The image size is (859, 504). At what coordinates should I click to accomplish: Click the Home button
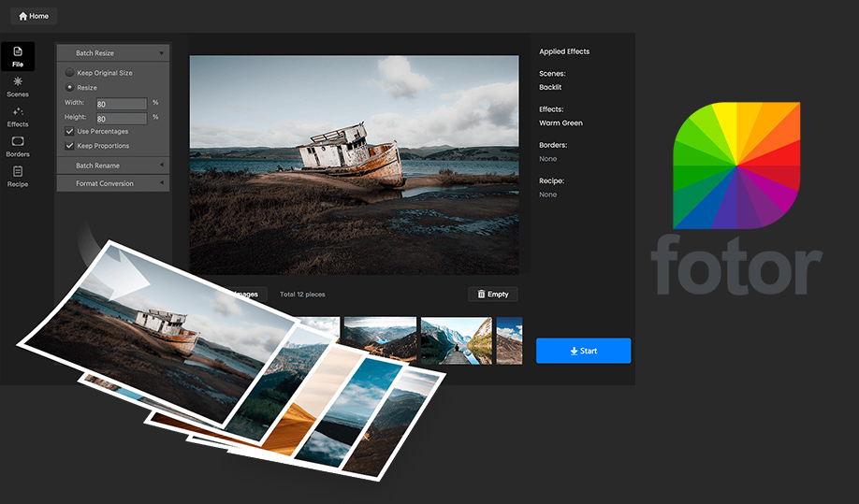(34, 16)
